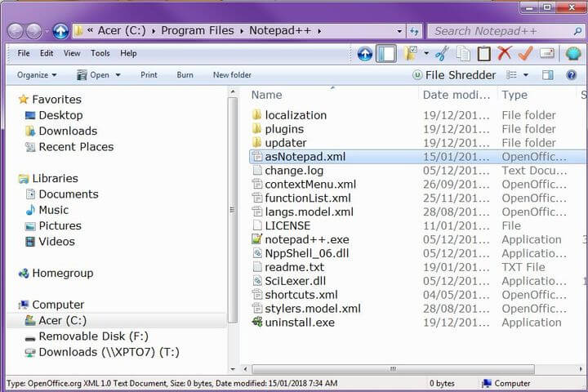This screenshot has width=588, height=392.
Task: Click the horizontal scrollbar thumb in file list
Action: pos(393,369)
